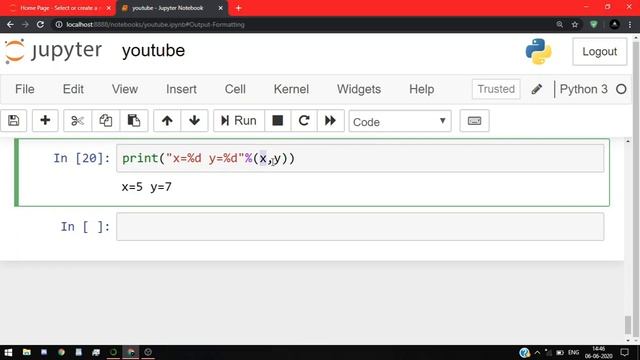
Task: Restart the kernel with circular arrow icon
Action: pyautogui.click(x=304, y=121)
